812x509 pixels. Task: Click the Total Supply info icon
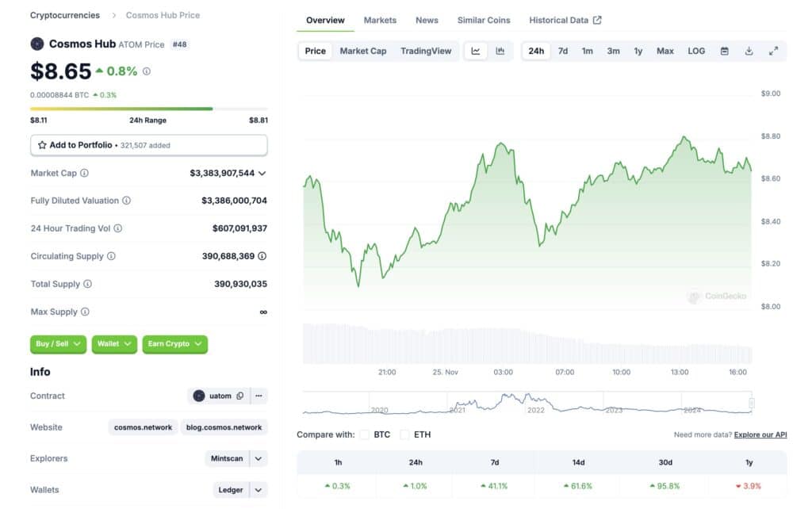(87, 284)
